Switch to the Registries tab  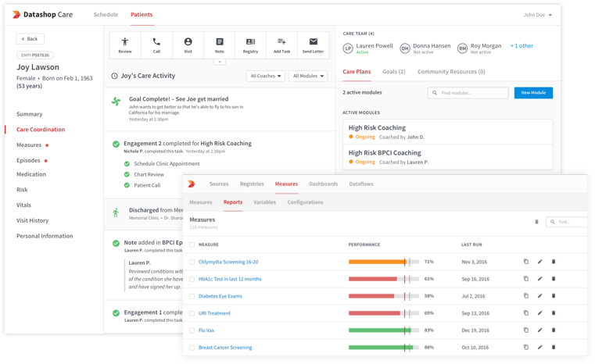pyautogui.click(x=252, y=184)
